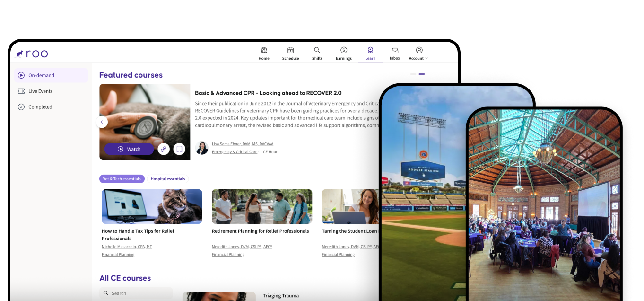Go to Home in the top navigation
Image resolution: width=644 pixels, height=301 pixels.
click(264, 53)
